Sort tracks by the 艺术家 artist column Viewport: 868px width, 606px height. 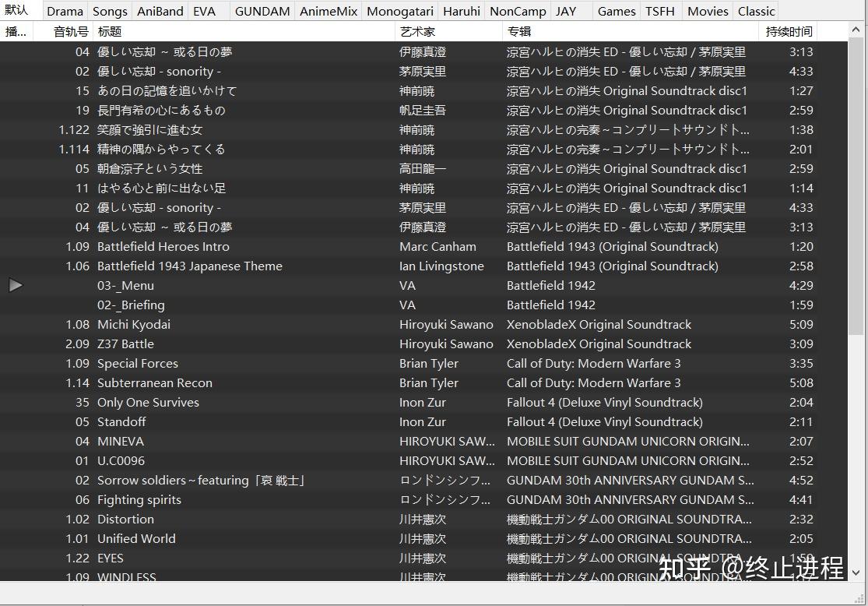417,31
